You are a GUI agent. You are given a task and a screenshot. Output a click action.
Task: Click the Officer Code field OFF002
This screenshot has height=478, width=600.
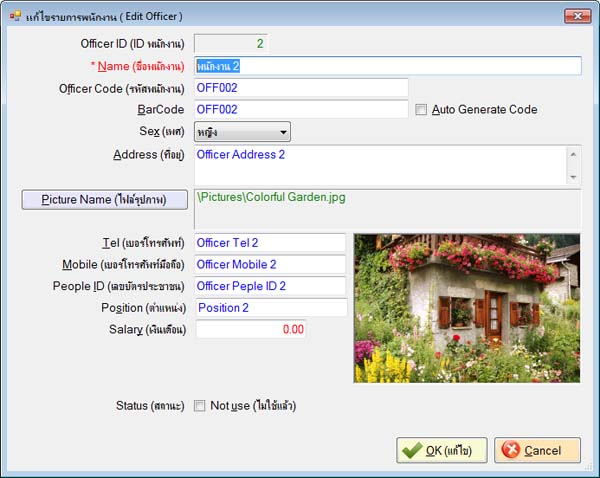301,88
